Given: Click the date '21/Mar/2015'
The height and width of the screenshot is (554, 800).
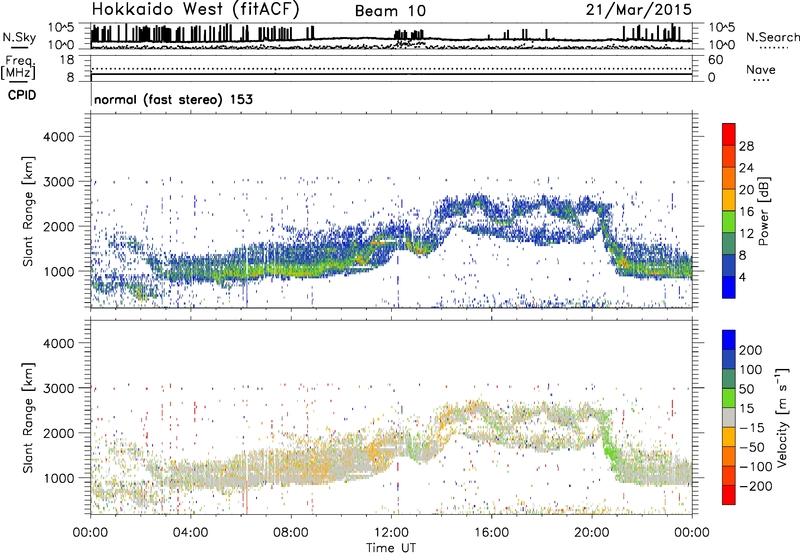Looking at the screenshot, I should click(638, 9).
